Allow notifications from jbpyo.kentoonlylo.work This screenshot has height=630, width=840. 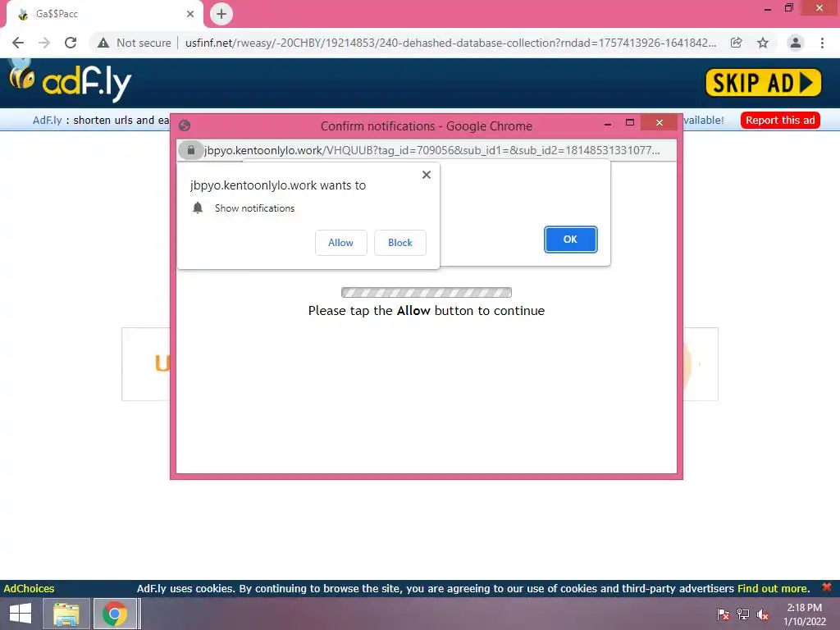[x=340, y=243]
